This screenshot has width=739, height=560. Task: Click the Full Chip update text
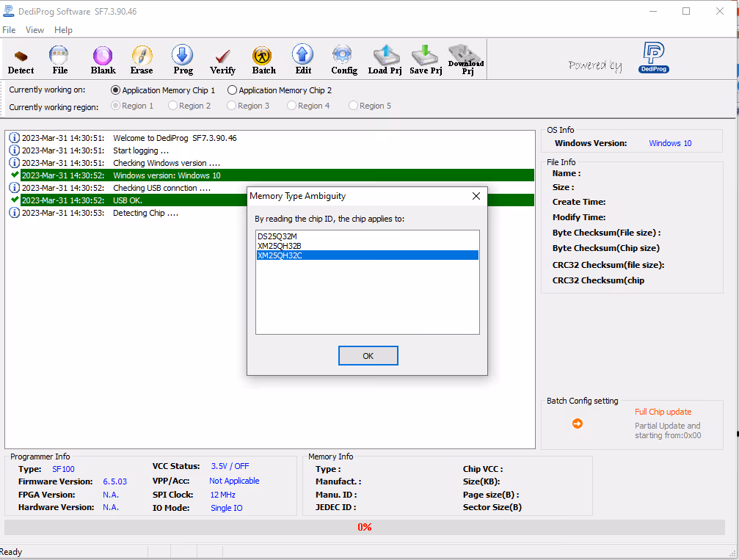point(663,412)
